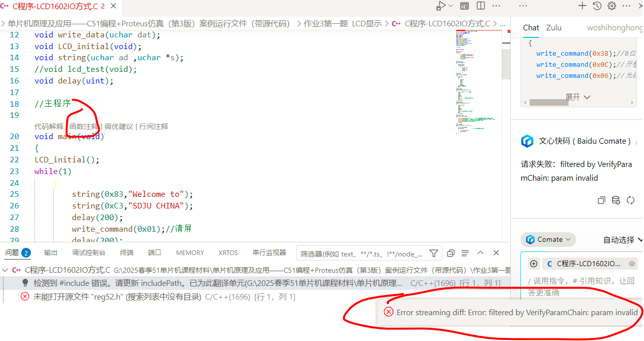Viewport: 644px width, 341px height.
Task: Click the chat input field
Action: [x=582, y=286]
